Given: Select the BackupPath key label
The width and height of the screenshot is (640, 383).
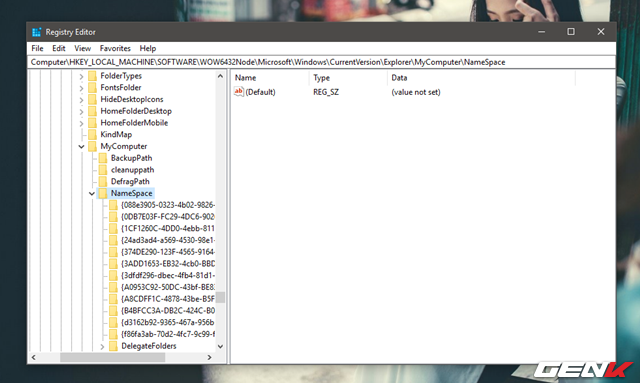Looking at the screenshot, I should (131, 158).
